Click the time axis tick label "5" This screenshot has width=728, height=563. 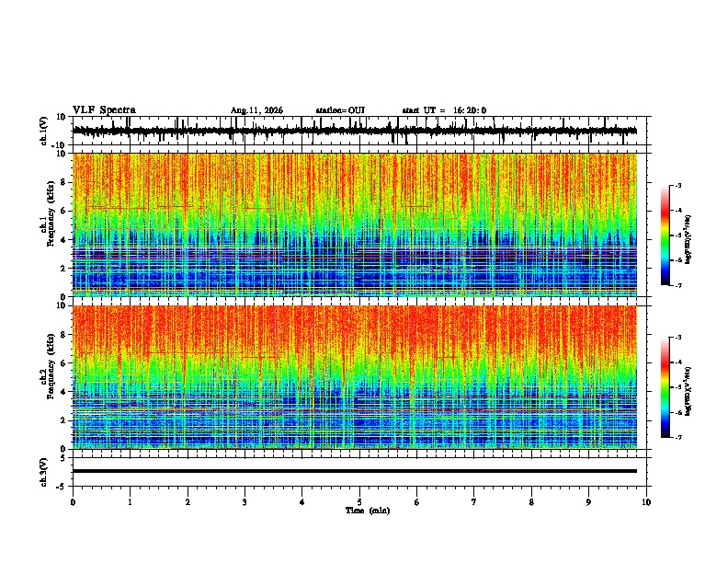359,502
